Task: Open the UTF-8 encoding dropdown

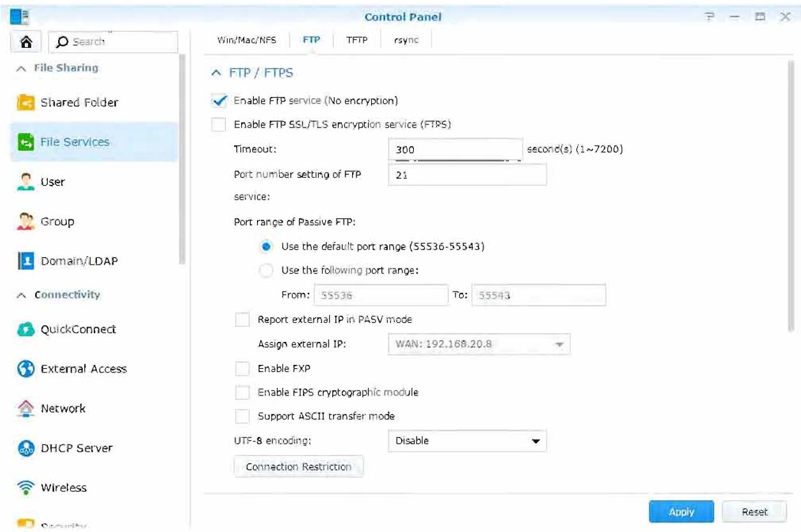Action: 467,441
